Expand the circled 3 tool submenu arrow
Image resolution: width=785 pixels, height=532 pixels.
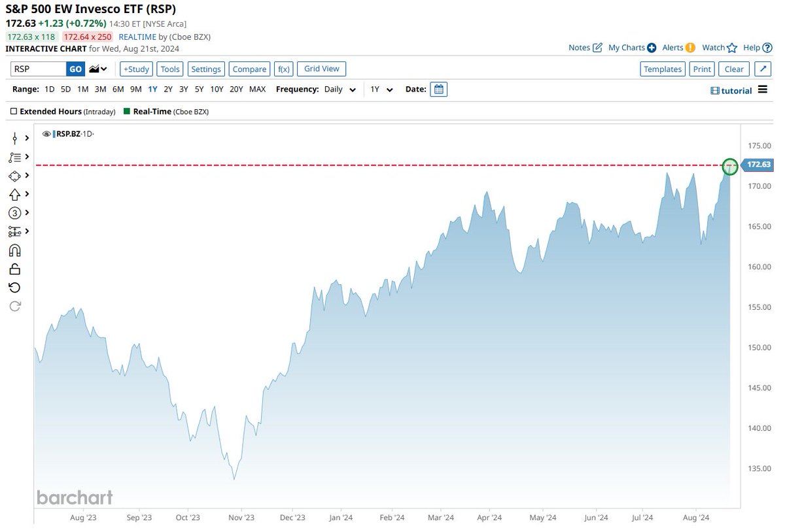pos(27,213)
